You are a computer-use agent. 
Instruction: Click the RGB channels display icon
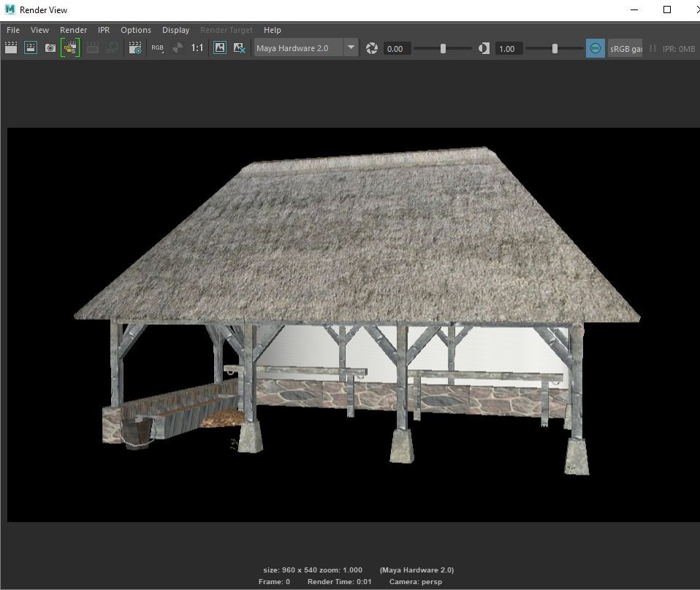point(157,48)
